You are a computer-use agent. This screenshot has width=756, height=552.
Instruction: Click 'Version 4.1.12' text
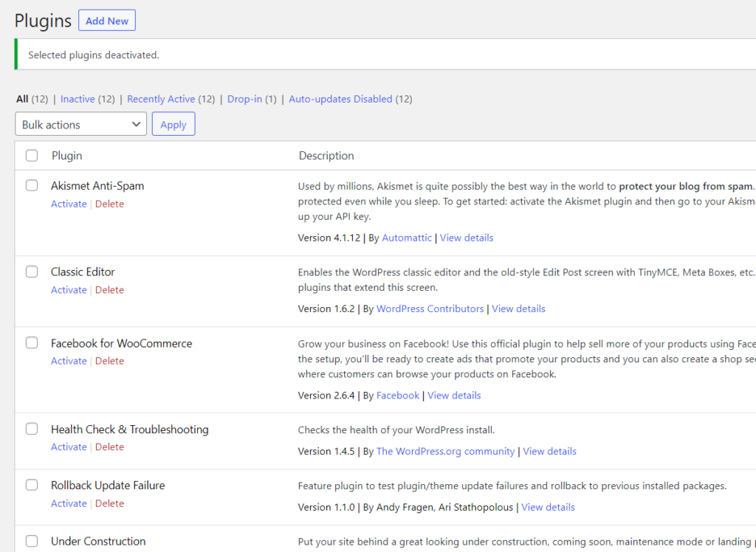point(329,238)
